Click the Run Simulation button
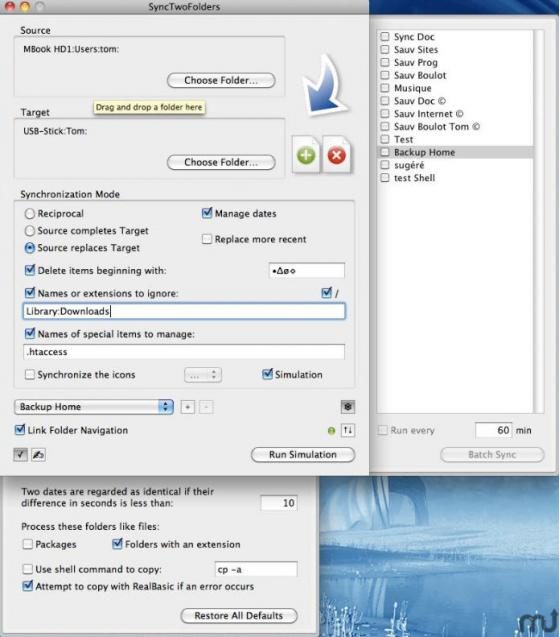560x637 pixels. (x=303, y=455)
